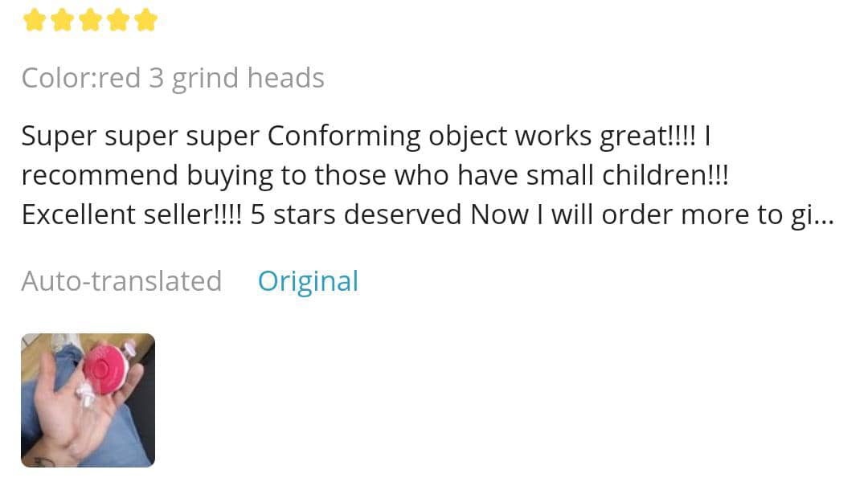
Task: Click the Auto-translated label
Action: 121,281
